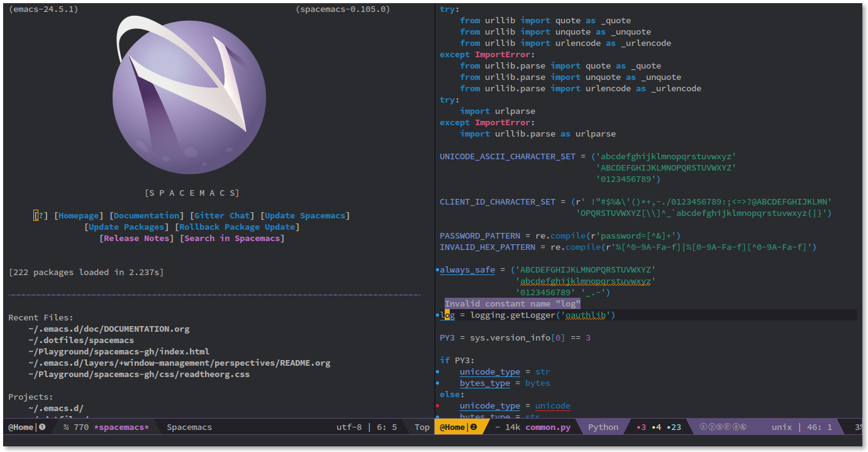Click the yellow •4 warning count indicator
This screenshot has width=868, height=452.
(x=656, y=427)
